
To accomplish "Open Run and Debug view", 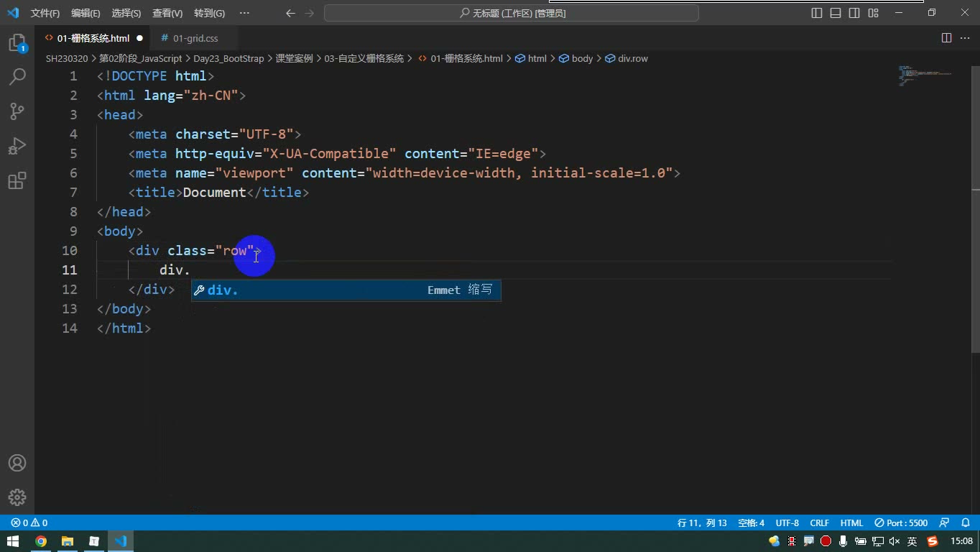I will (17, 146).
